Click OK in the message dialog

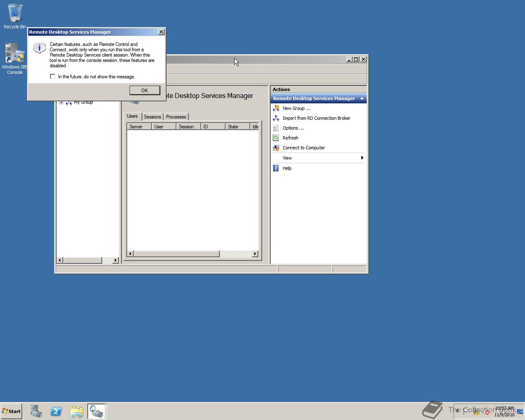click(x=144, y=90)
